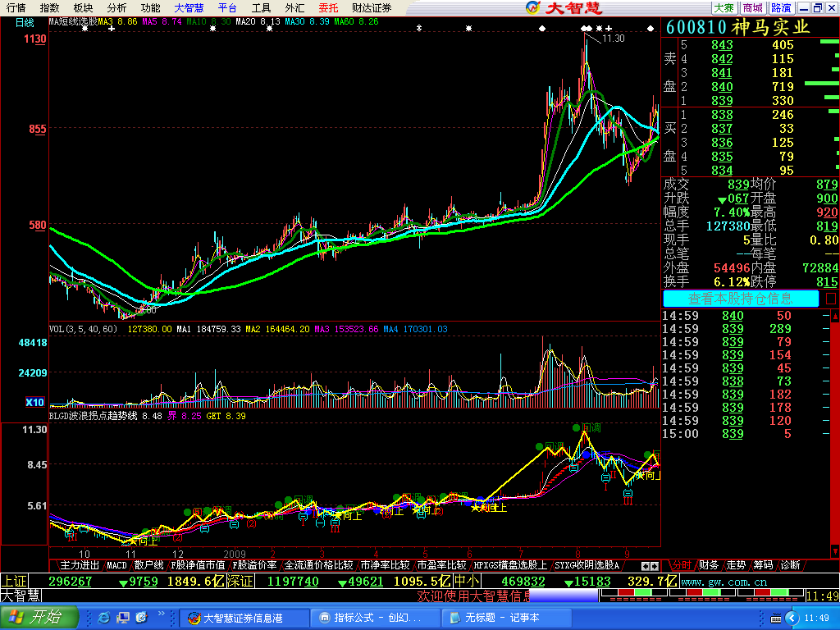This screenshot has width=840, height=630.
Task: Open the 板块 menu
Action: click(x=83, y=8)
